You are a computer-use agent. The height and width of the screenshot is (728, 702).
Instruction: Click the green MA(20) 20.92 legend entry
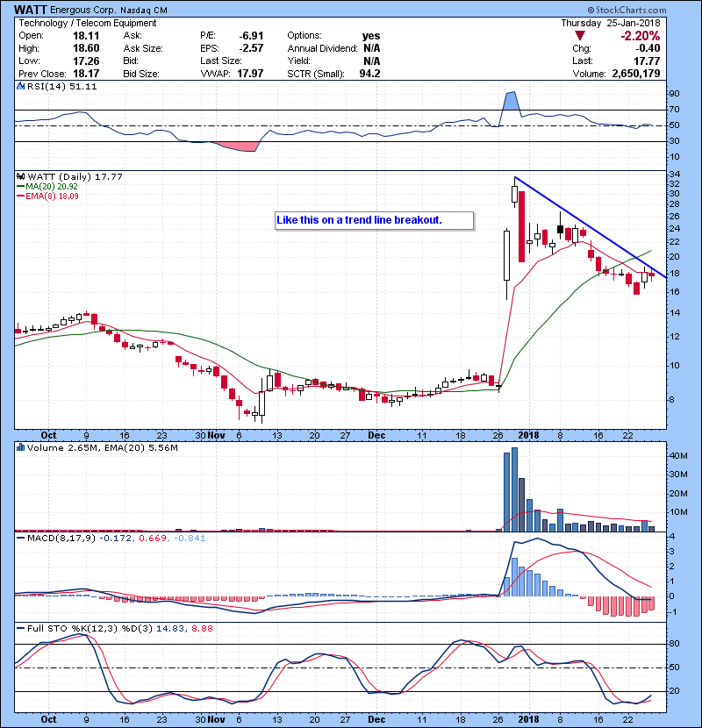click(47, 186)
